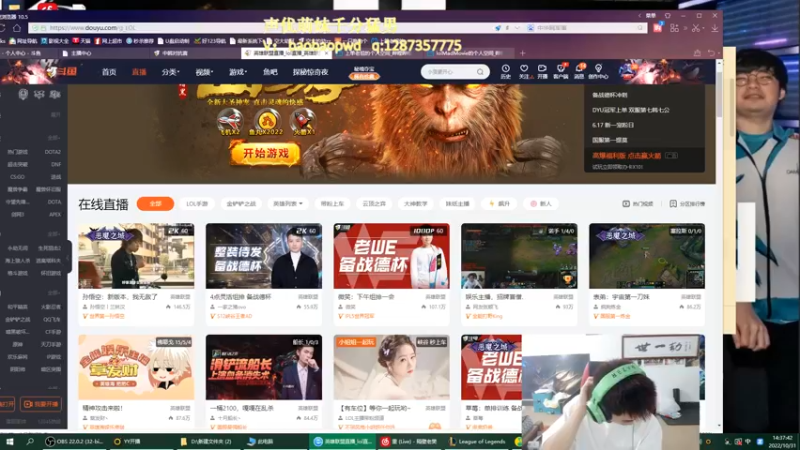Click the 火箭X1 rocket icon on banner

tap(303, 123)
